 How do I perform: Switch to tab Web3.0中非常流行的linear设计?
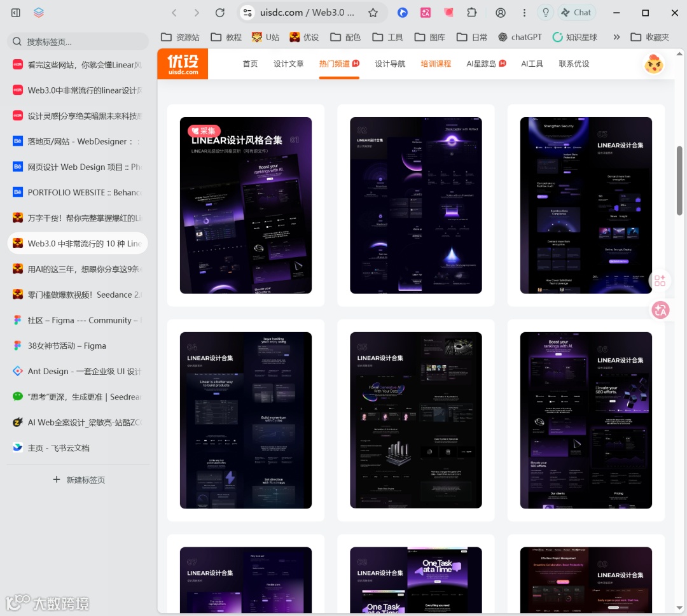(x=78, y=90)
